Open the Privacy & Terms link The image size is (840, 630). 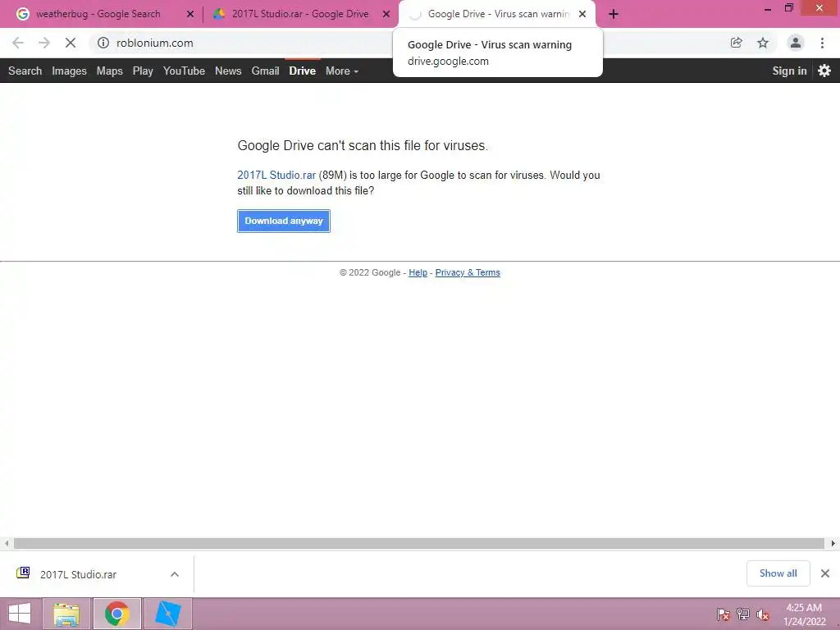point(467,272)
